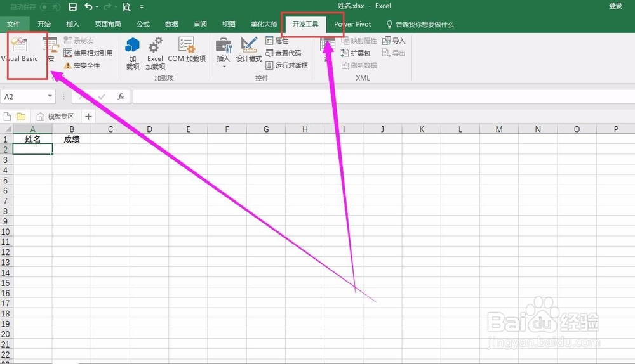Click cell B1 containing 成绩
This screenshot has height=364, width=635.
click(x=72, y=139)
